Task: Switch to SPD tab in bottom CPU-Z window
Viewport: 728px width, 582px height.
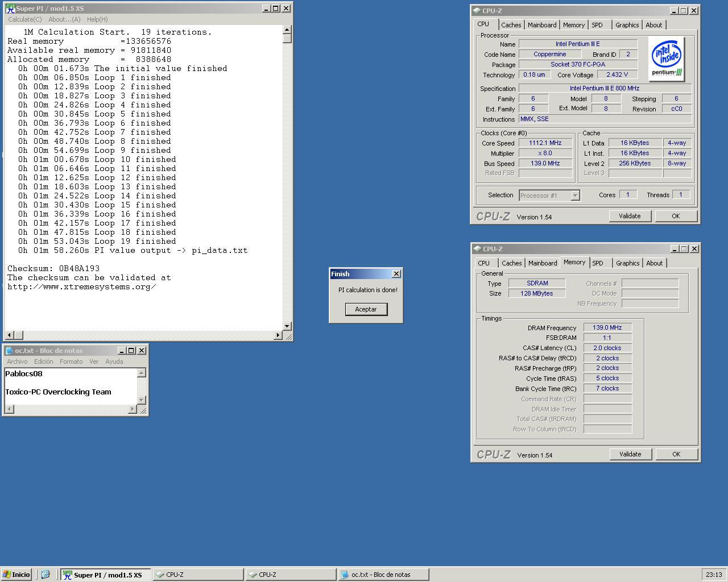Action: 598,263
